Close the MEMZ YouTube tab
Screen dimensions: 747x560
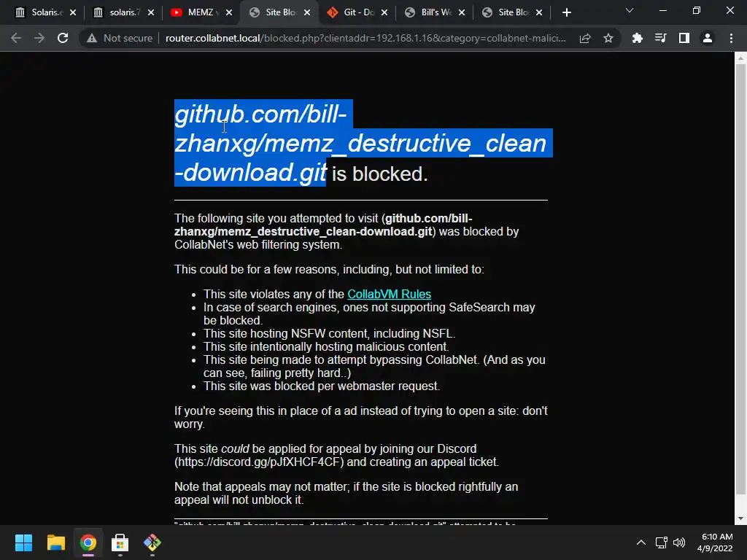[229, 12]
